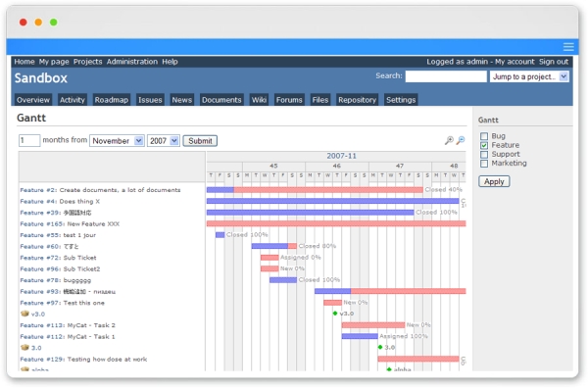Click the Sign out link
588x388 pixels.
point(554,62)
